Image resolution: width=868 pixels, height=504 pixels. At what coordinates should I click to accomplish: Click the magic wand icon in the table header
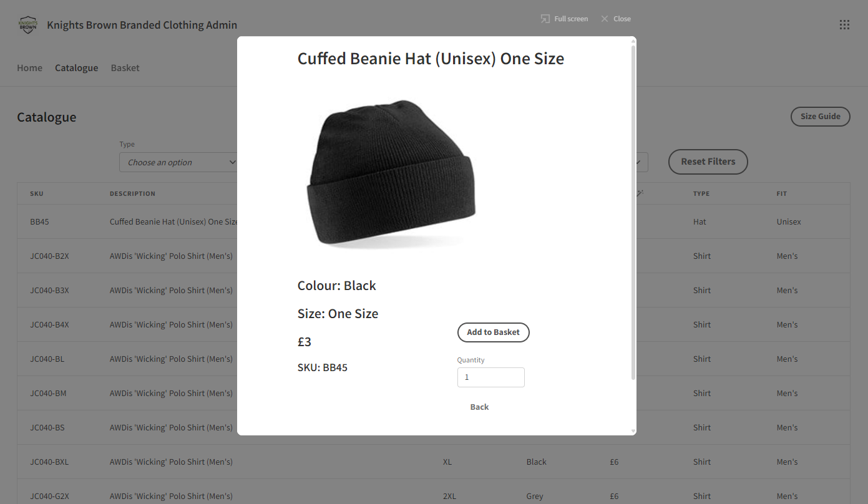click(640, 193)
